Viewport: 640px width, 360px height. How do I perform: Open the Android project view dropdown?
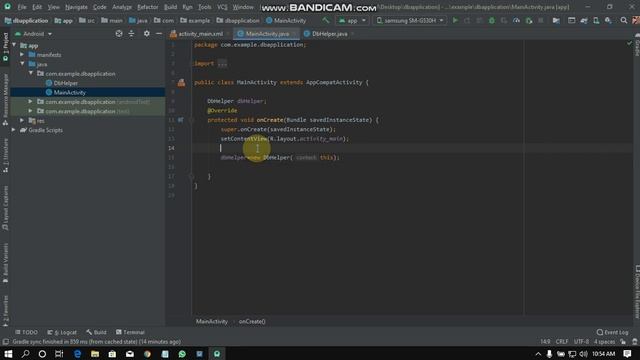[x=33, y=34]
